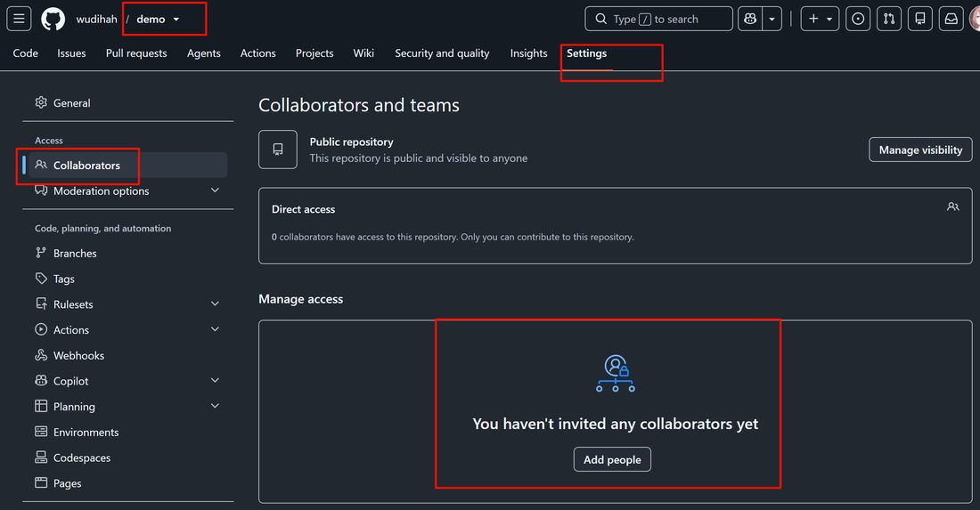The image size is (980, 510).
Task: Click the Pages browser icon
Action: click(x=41, y=482)
